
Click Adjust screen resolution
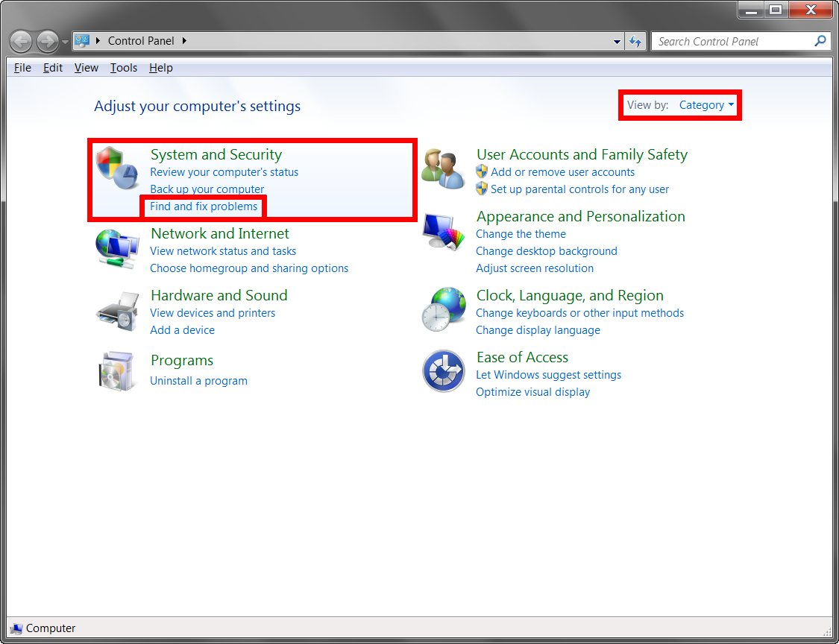[535, 268]
